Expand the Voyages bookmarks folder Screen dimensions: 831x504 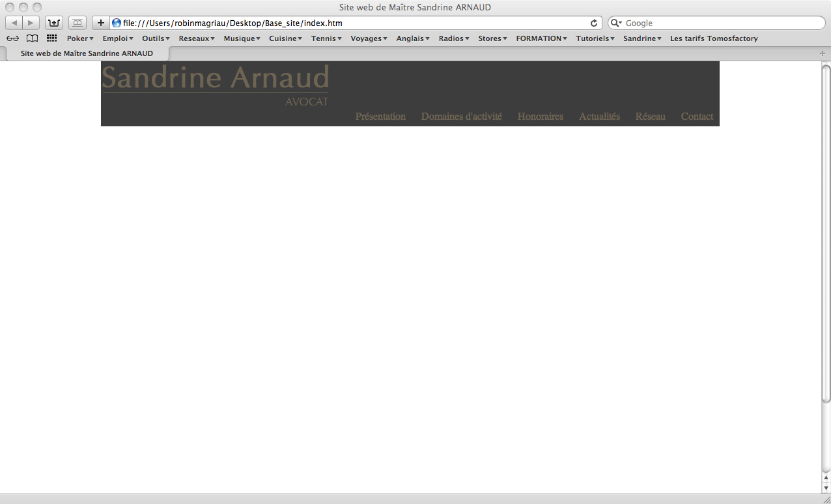[369, 38]
